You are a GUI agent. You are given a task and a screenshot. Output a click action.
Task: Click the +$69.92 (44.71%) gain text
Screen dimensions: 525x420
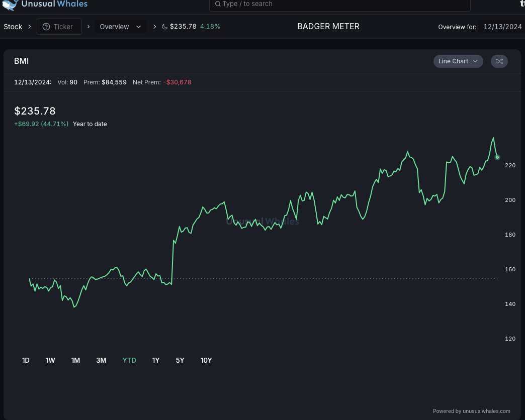(x=41, y=124)
